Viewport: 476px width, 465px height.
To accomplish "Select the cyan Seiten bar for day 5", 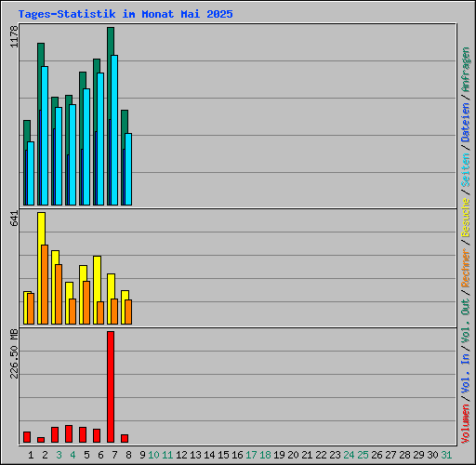I will tap(86, 147).
